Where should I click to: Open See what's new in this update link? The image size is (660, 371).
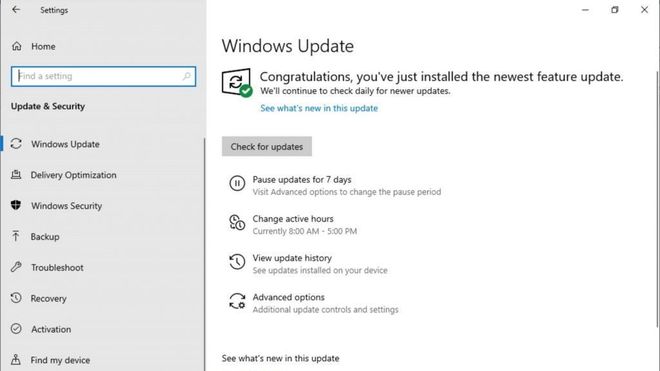click(319, 108)
